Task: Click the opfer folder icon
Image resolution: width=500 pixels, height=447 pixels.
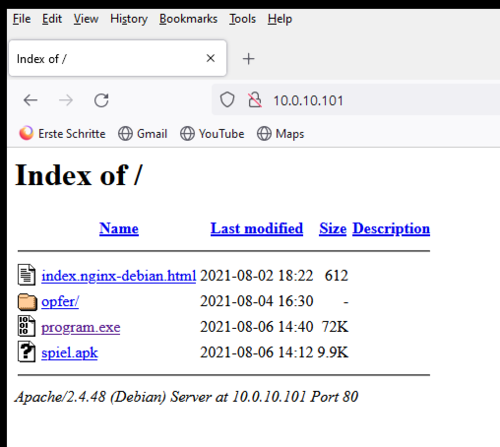Action: point(27,301)
